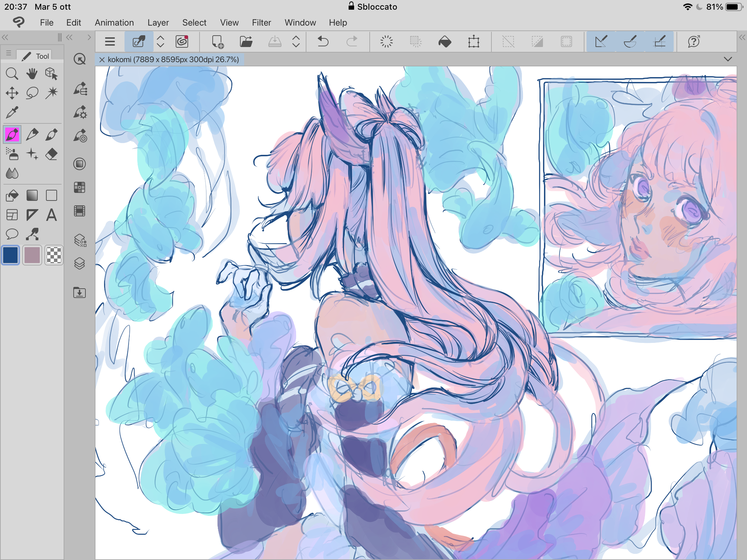This screenshot has height=560, width=747.
Task: Click the Open file folder button
Action: [246, 42]
